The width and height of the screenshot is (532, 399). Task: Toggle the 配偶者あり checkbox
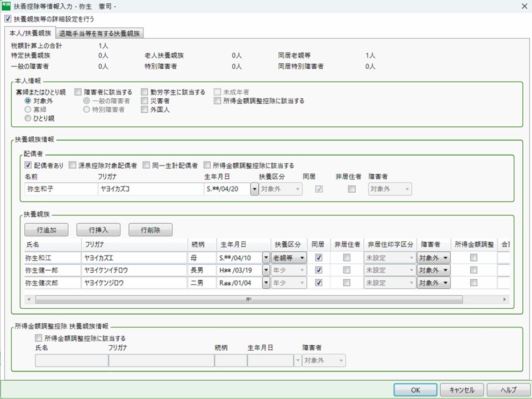click(x=28, y=165)
